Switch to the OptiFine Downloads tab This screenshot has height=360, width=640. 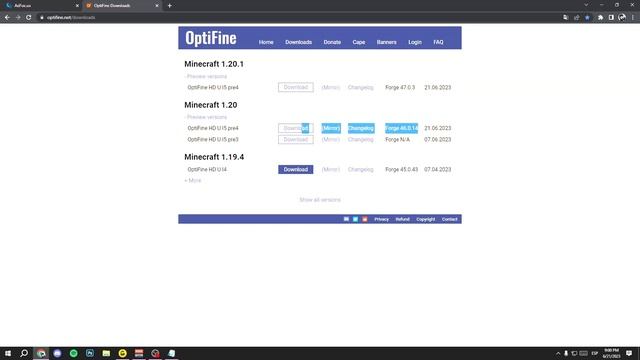coord(121,6)
